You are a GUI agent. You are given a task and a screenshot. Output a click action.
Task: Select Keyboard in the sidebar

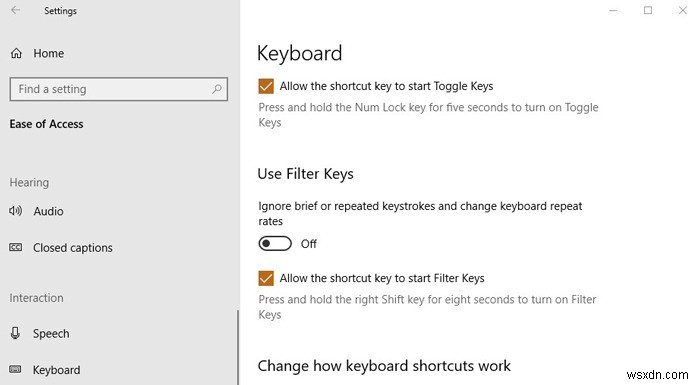[x=56, y=370]
